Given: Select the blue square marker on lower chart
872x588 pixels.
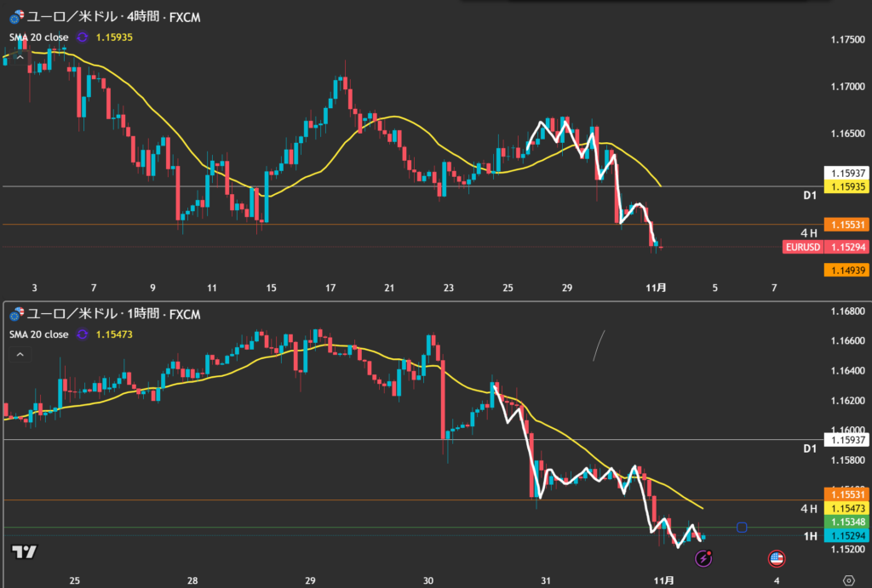Looking at the screenshot, I should click(x=742, y=528).
